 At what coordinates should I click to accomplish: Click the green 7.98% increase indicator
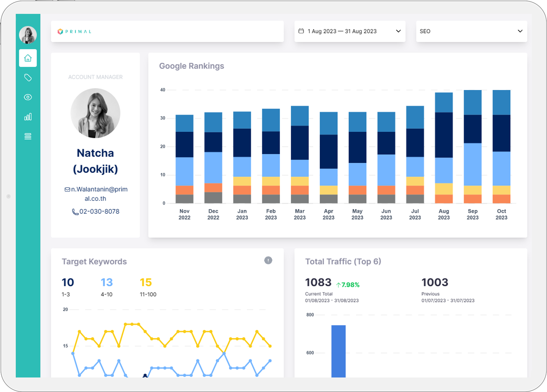(348, 285)
